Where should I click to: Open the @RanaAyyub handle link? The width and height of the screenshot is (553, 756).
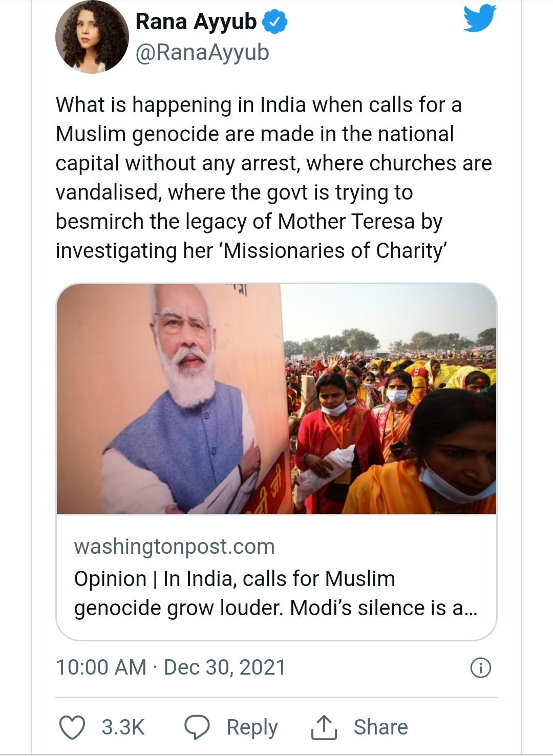pyautogui.click(x=202, y=52)
